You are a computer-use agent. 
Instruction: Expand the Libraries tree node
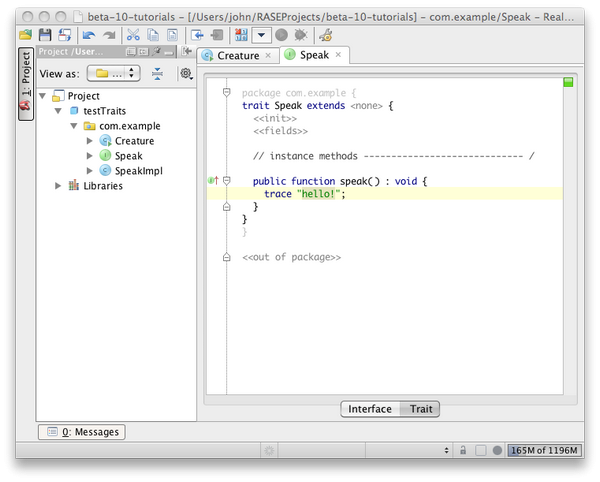(58, 186)
